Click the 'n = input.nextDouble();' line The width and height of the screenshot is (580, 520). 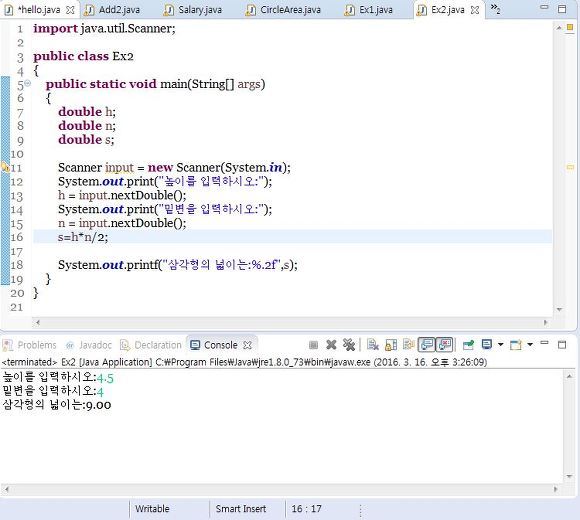[122, 223]
